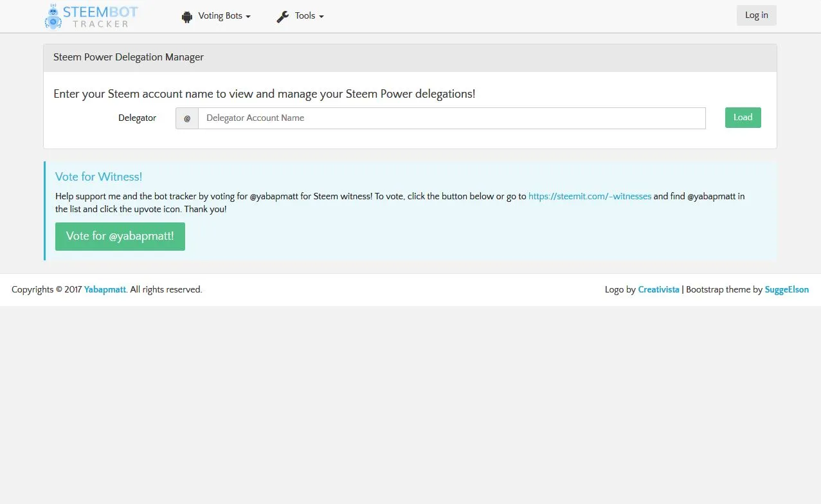Viewport: 821px width, 504px height.
Task: Click the @ prefix on Delegator field
Action: tap(187, 118)
